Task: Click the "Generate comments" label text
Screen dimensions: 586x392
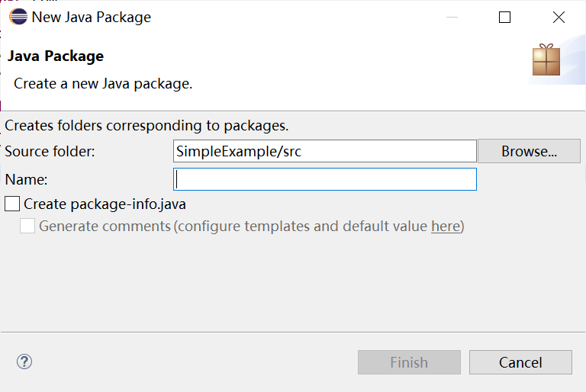Action: (105, 226)
